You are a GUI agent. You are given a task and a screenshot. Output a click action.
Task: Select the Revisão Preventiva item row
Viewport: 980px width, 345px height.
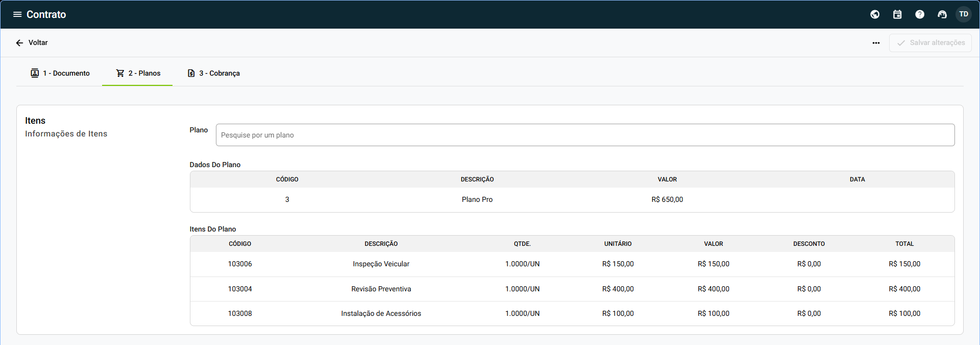point(381,289)
